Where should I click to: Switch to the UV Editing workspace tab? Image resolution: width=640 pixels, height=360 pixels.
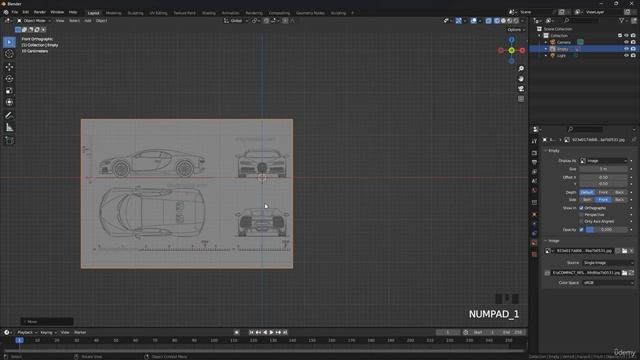158,13
